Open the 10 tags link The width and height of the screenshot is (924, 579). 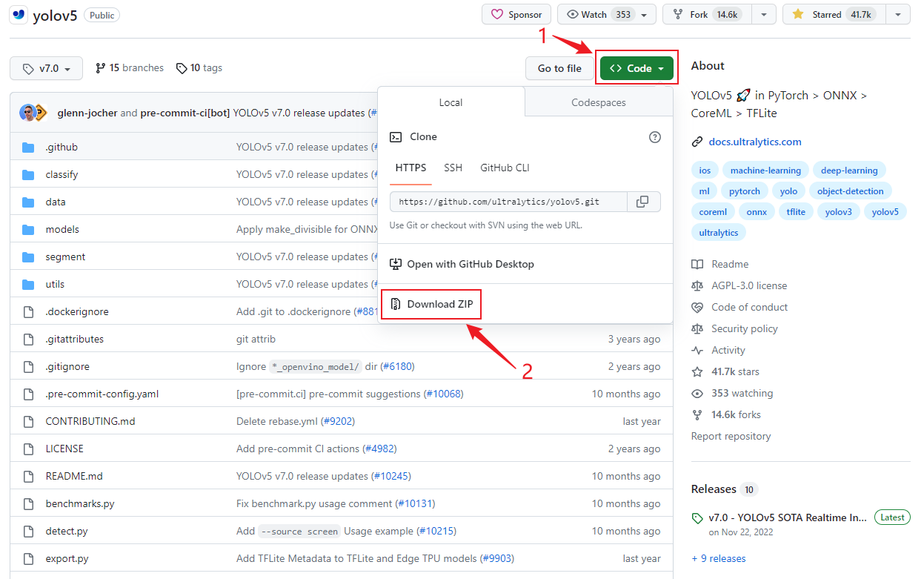click(199, 68)
